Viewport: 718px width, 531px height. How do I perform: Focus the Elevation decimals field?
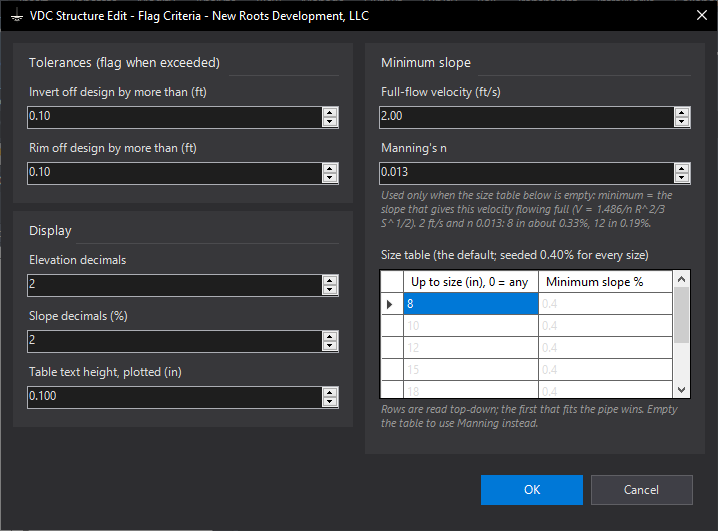tap(175, 285)
